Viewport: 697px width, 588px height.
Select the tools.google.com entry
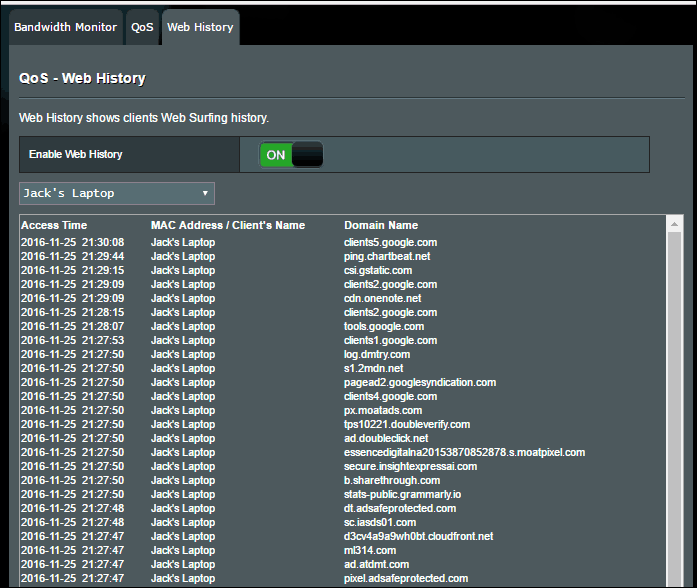coord(384,326)
